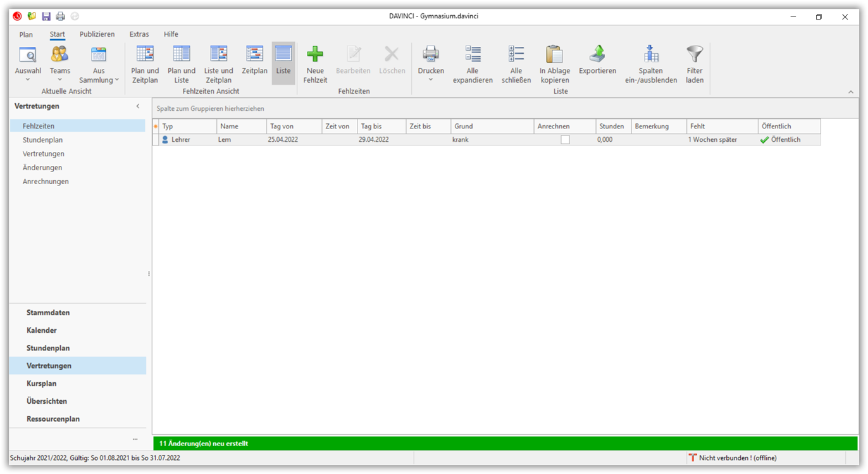Image resolution: width=868 pixels, height=474 pixels.
Task: Click the Neue Fehlzeit green plus icon
Action: [314, 55]
